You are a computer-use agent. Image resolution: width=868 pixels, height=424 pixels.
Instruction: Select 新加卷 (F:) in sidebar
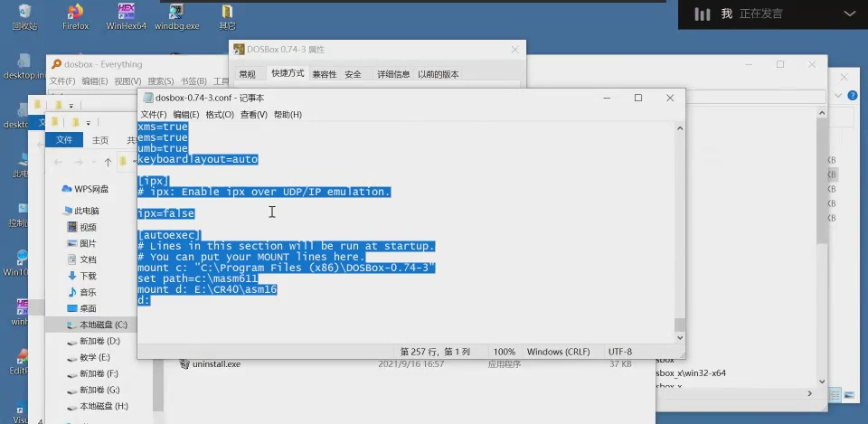(x=93, y=373)
